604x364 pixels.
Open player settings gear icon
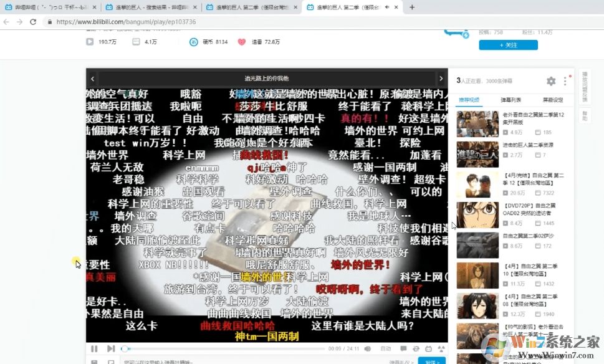click(x=551, y=81)
